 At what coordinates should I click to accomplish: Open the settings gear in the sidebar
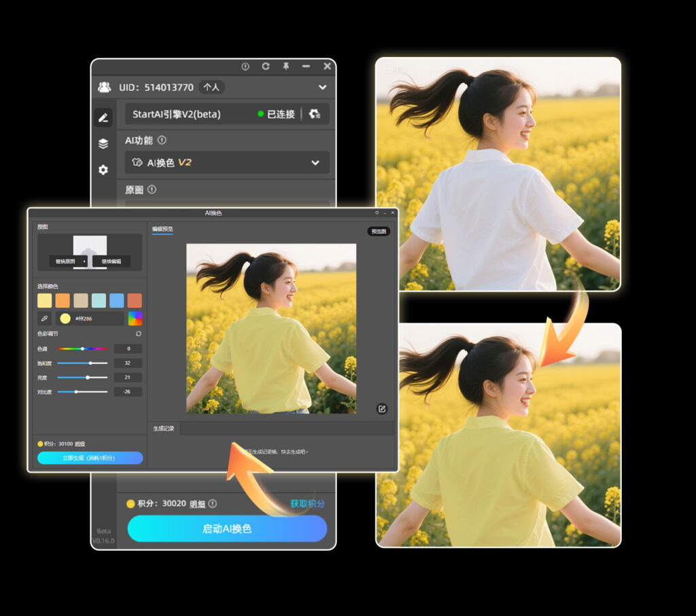point(103,170)
